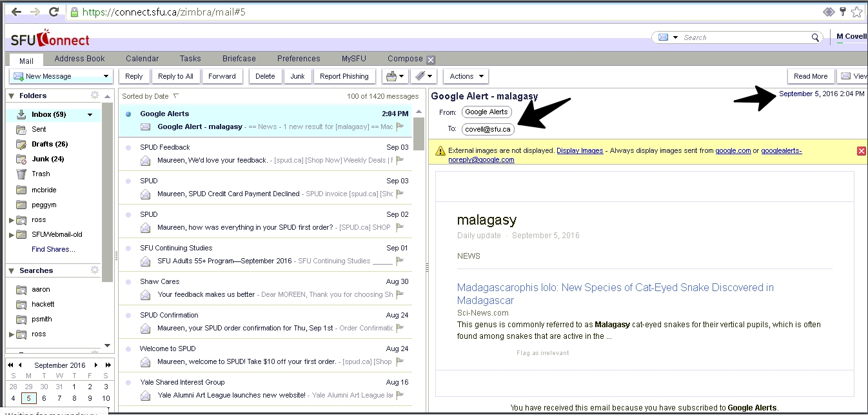Click the Inbox folder icon
Viewport: 868px width, 415px height.
[x=21, y=114]
